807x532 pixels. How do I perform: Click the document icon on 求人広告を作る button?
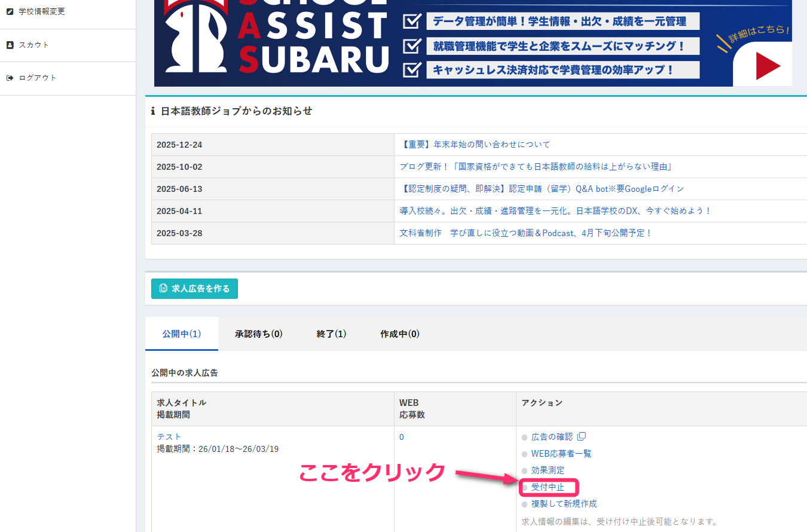[x=163, y=288]
